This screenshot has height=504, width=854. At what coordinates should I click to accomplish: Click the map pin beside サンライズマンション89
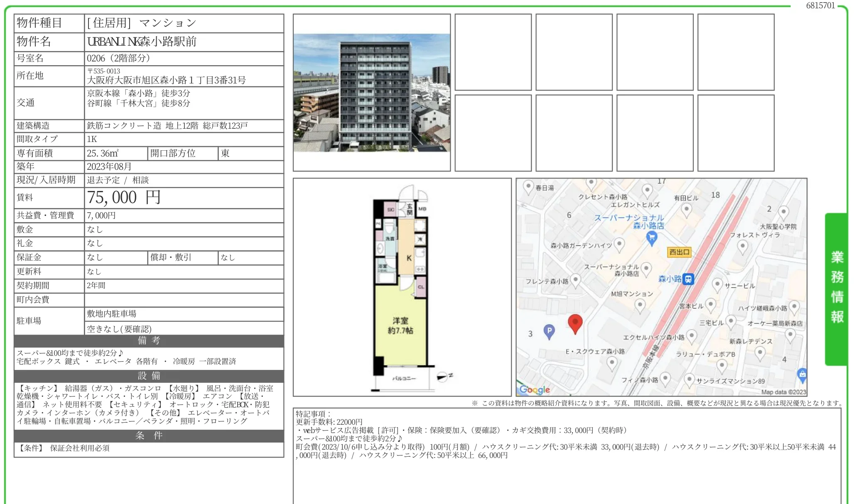[x=689, y=380]
